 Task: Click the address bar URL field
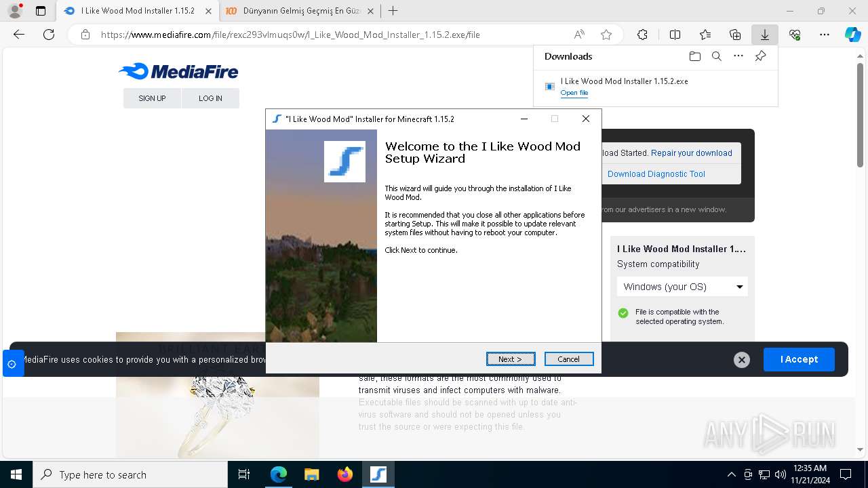[332, 35]
